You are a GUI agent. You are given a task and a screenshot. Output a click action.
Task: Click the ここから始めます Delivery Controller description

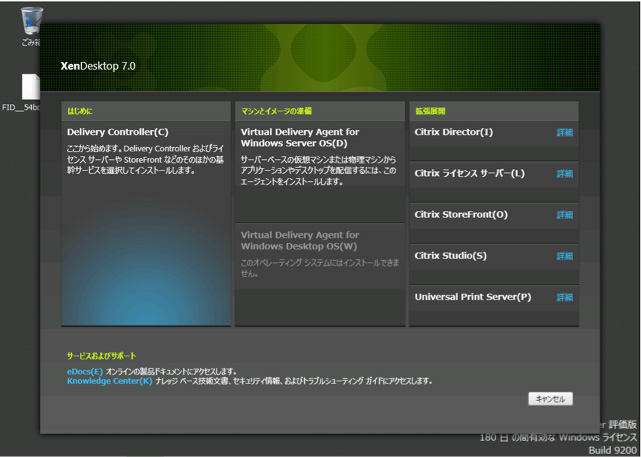(x=145, y=159)
